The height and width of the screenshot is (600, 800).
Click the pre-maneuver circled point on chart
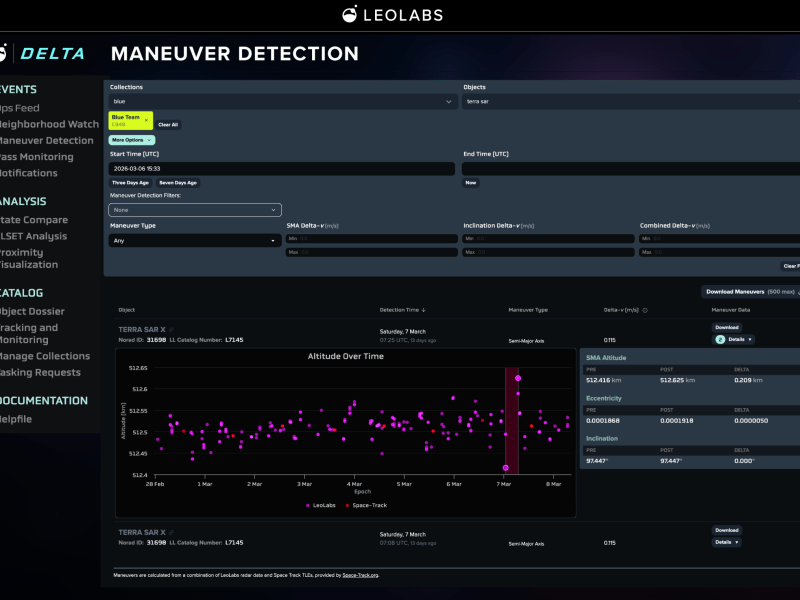(506, 467)
